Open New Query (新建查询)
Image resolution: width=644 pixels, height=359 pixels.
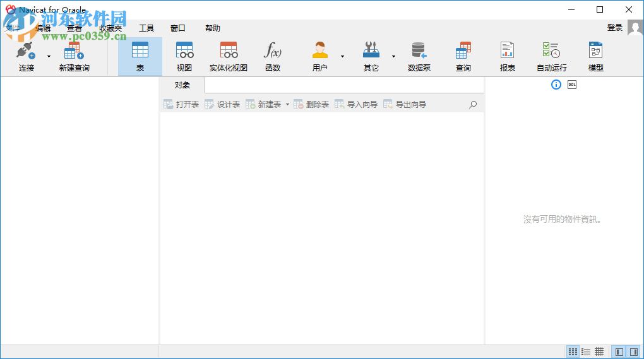pos(75,57)
